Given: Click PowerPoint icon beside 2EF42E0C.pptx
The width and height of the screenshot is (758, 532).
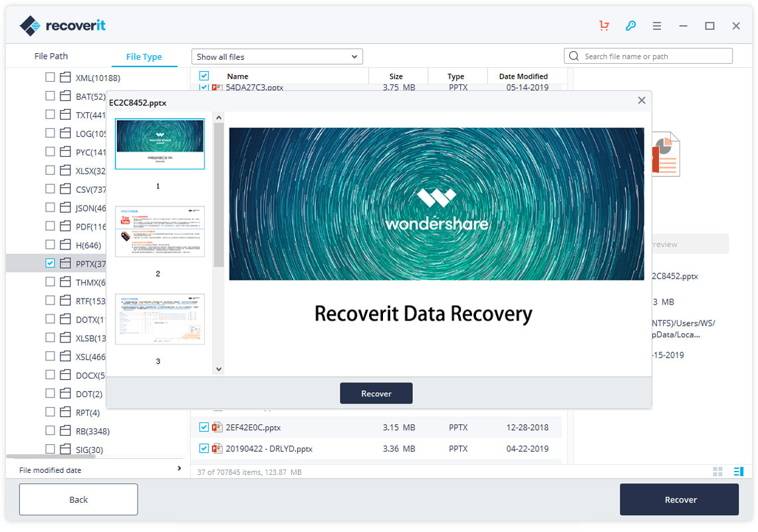Looking at the screenshot, I should pos(217,427).
